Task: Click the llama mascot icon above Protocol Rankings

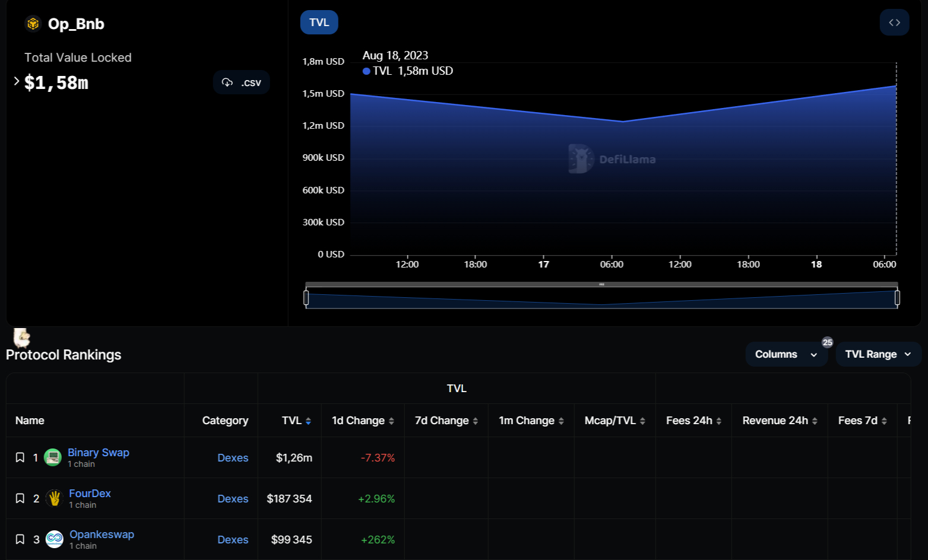Action: tap(21, 337)
